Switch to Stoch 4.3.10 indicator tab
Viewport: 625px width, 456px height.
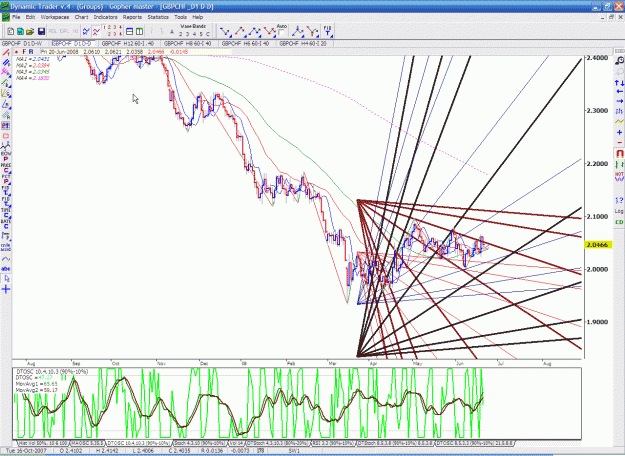click(x=200, y=443)
